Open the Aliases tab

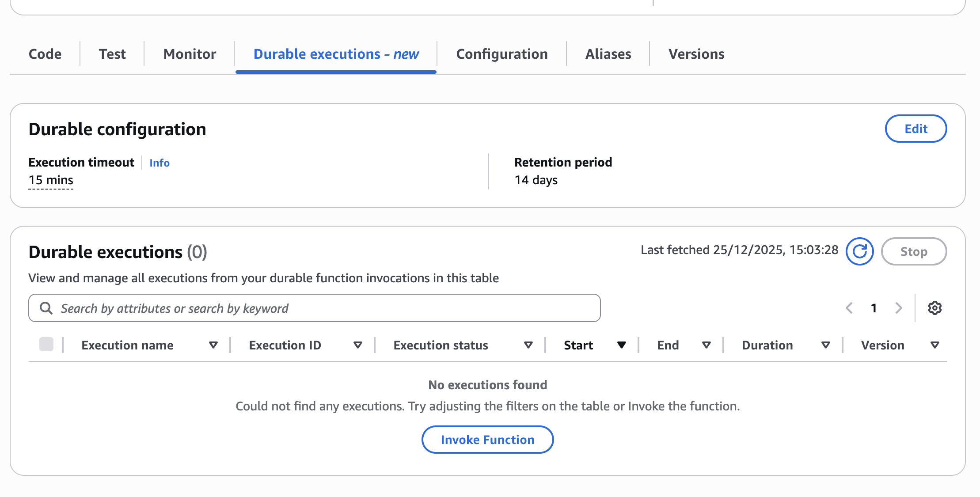[608, 53]
